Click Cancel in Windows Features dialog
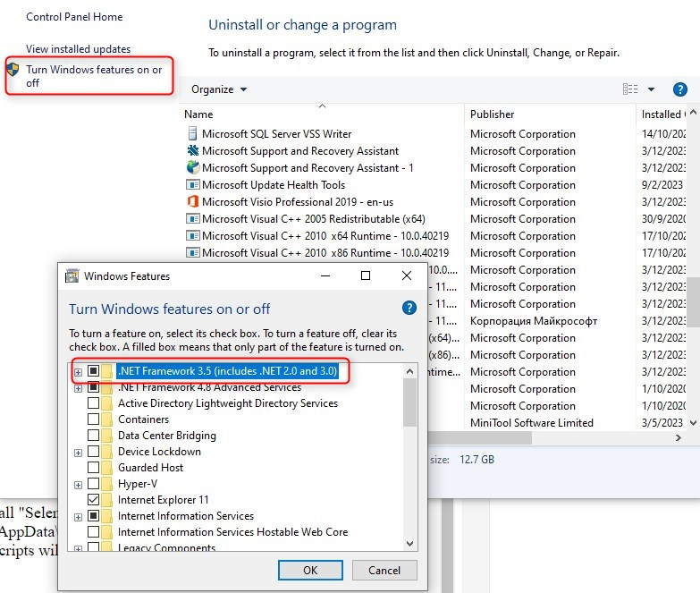 [x=384, y=571]
